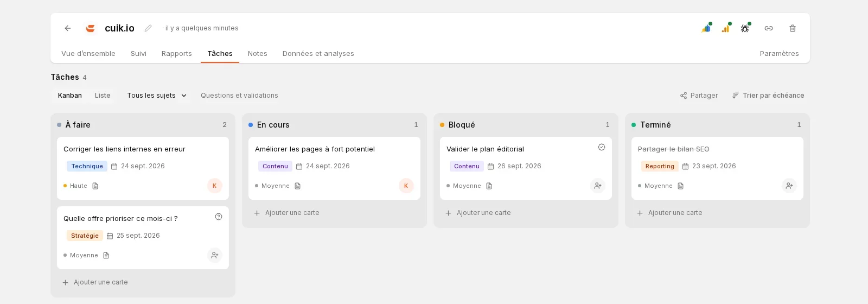Image resolution: width=868 pixels, height=304 pixels.
Task: Assign a user on Partager le bilan SEO card
Action: tap(789, 186)
